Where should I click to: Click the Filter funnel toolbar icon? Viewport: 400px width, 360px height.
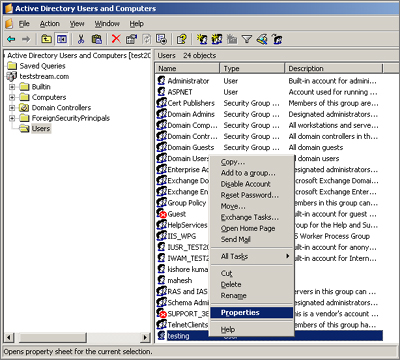pos(247,39)
